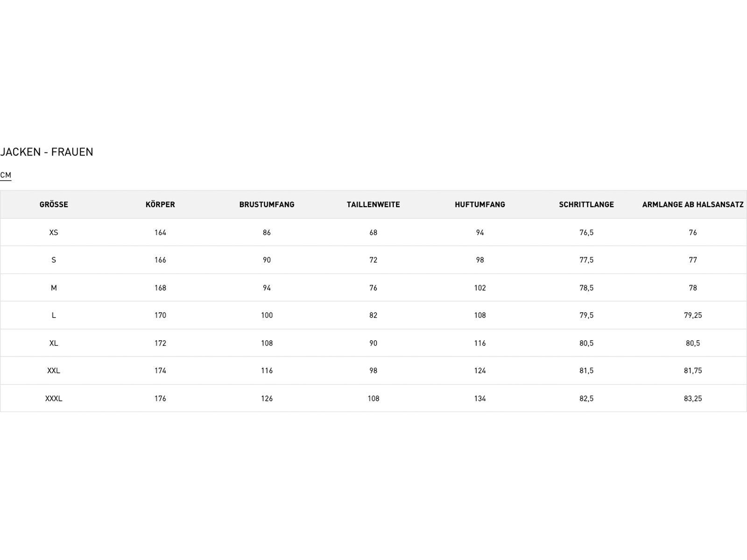Click hip value 134 for XXXL

click(x=480, y=399)
